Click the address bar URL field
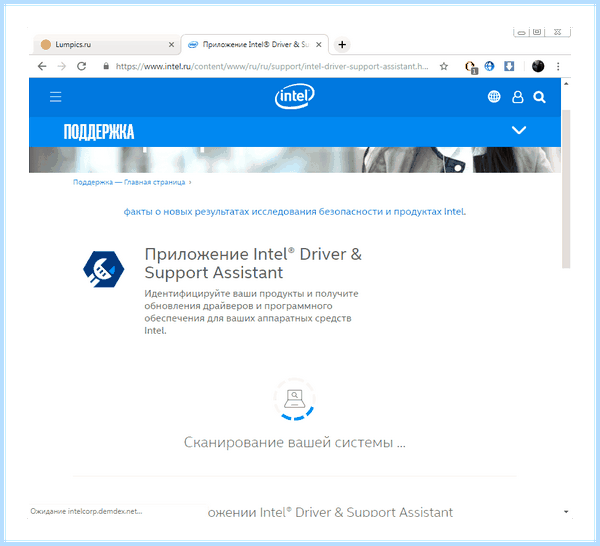 [272, 66]
